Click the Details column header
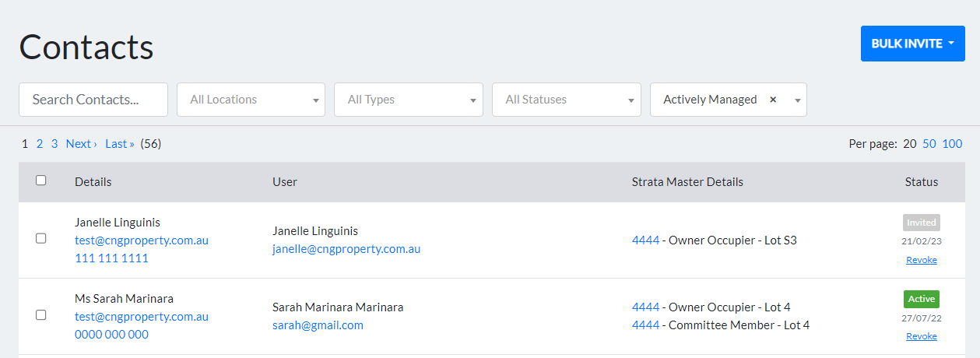 point(93,182)
